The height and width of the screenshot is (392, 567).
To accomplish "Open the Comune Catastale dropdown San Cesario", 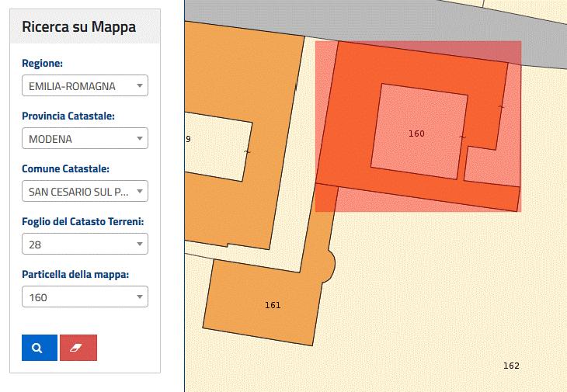I will tap(85, 191).
